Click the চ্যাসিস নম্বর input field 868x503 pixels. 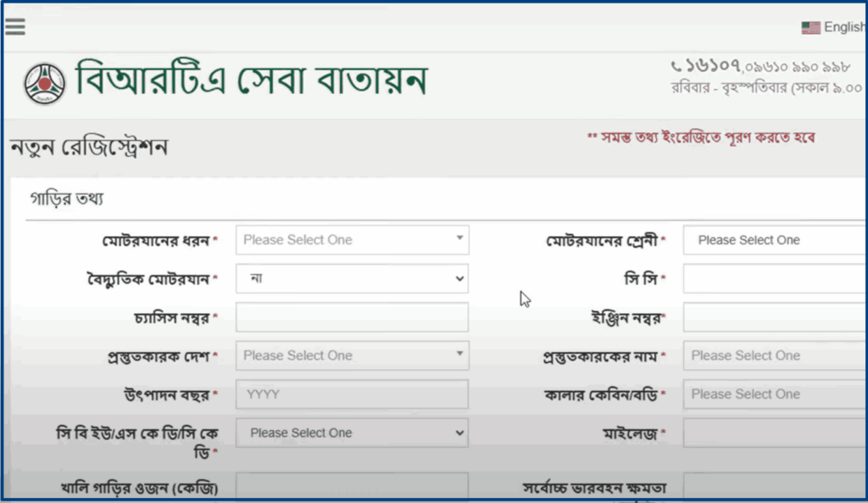coord(352,317)
